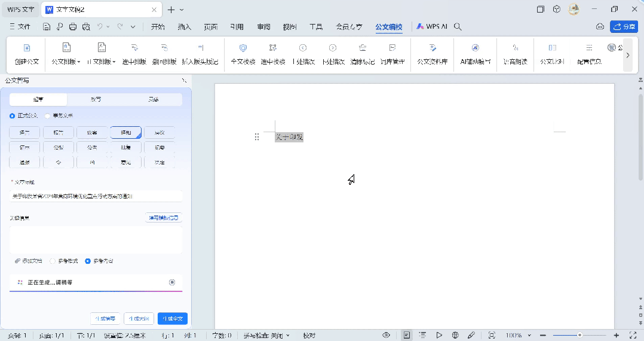Click the 生成全文 button
This screenshot has width=644, height=341.
point(173,318)
